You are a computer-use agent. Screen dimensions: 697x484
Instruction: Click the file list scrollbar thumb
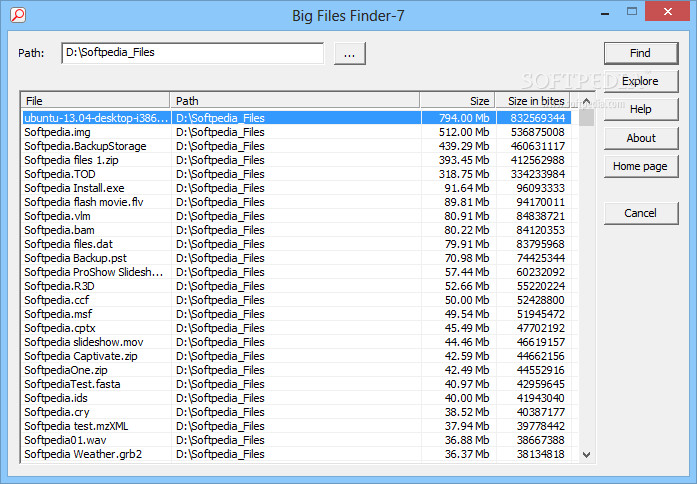coord(586,118)
